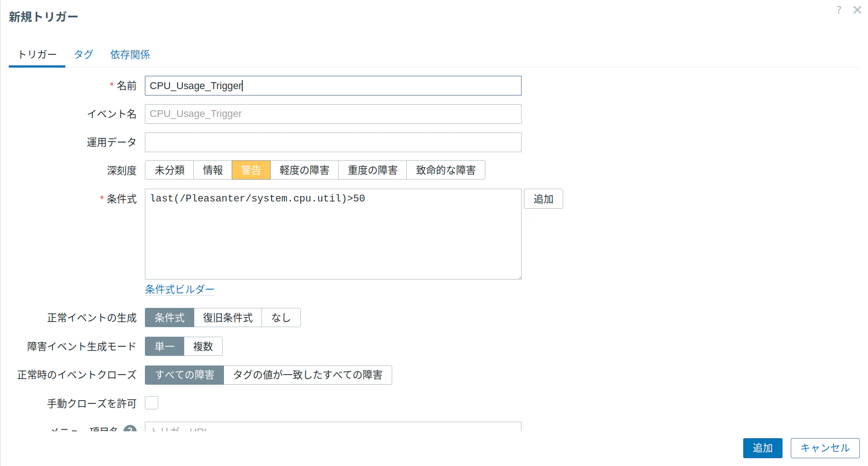Choose 重度の障害 severity
The height and width of the screenshot is (466, 868).
click(373, 170)
